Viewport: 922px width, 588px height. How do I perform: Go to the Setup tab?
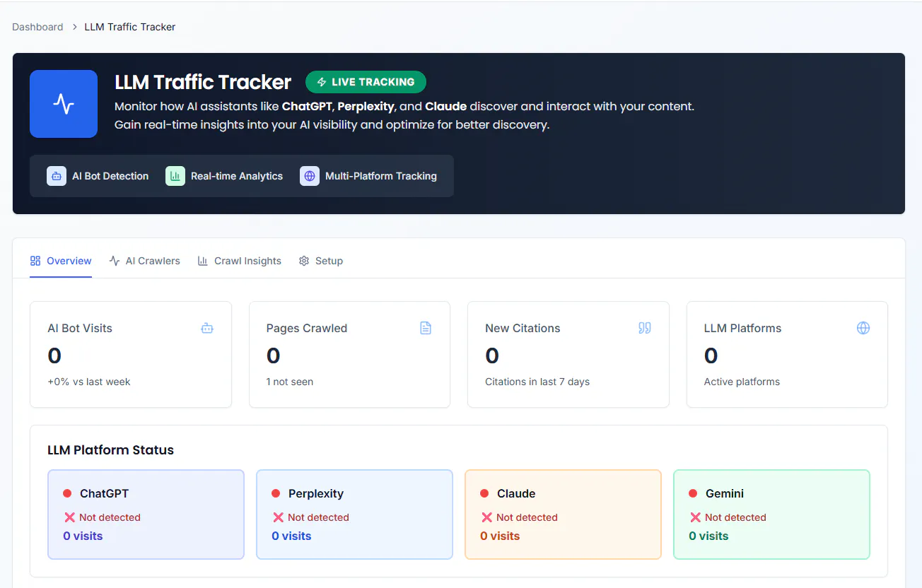pos(321,261)
